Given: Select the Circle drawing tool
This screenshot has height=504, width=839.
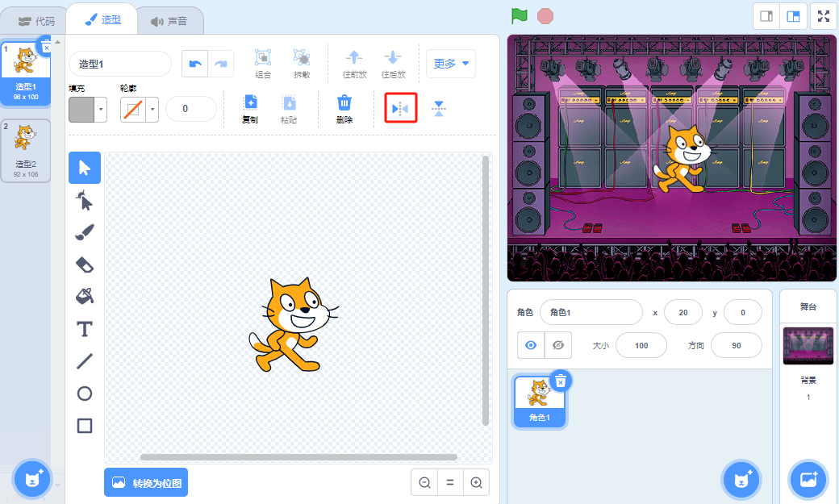Looking at the screenshot, I should pyautogui.click(x=85, y=394).
